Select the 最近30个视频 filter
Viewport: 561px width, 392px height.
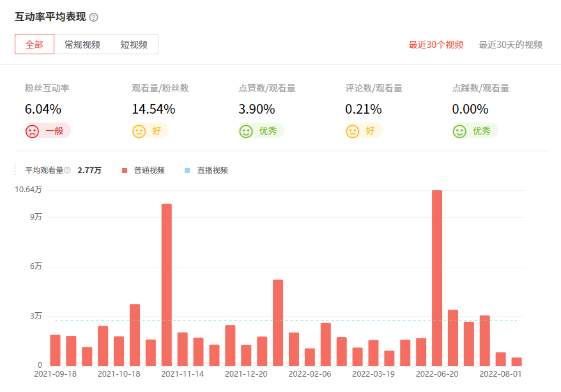tap(436, 45)
